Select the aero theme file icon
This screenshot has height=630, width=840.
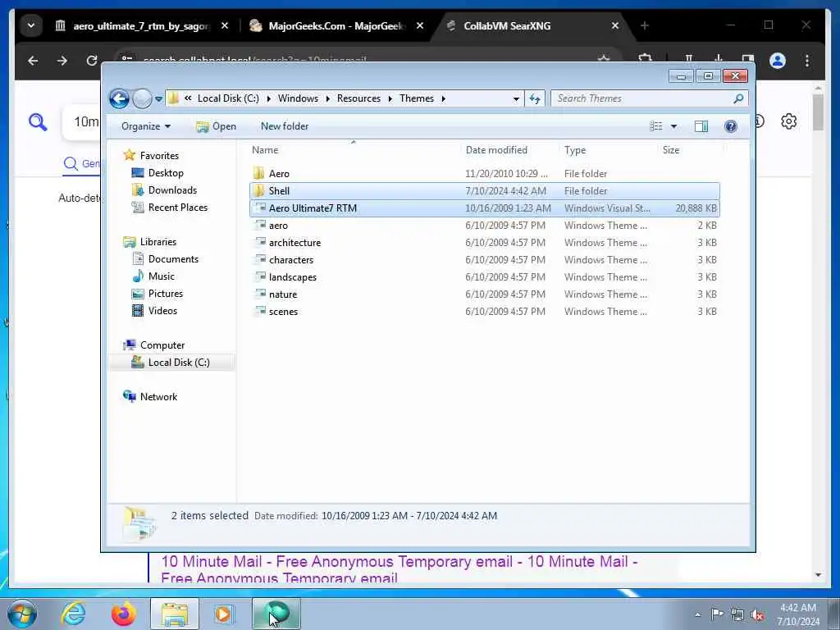pyautogui.click(x=260, y=225)
